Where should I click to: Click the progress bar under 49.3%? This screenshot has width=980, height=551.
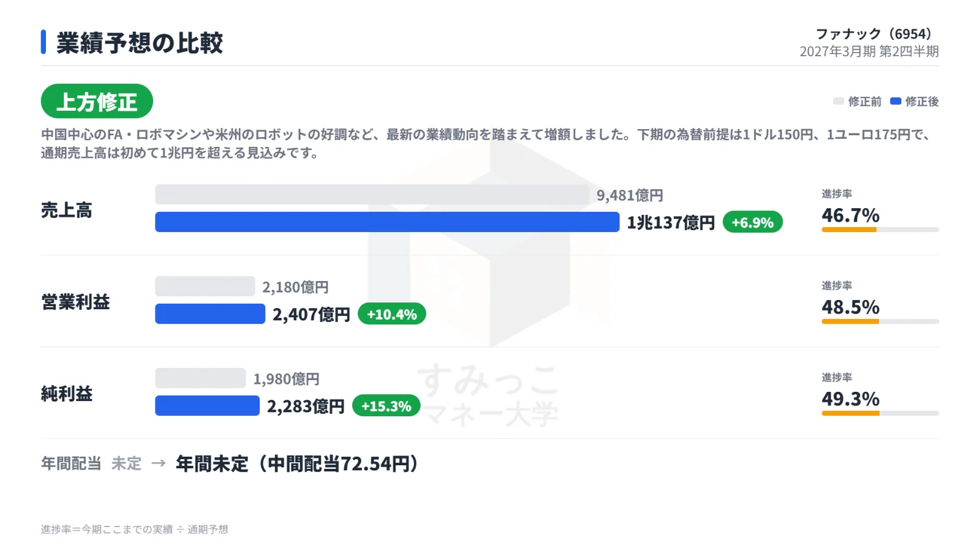coord(880,413)
